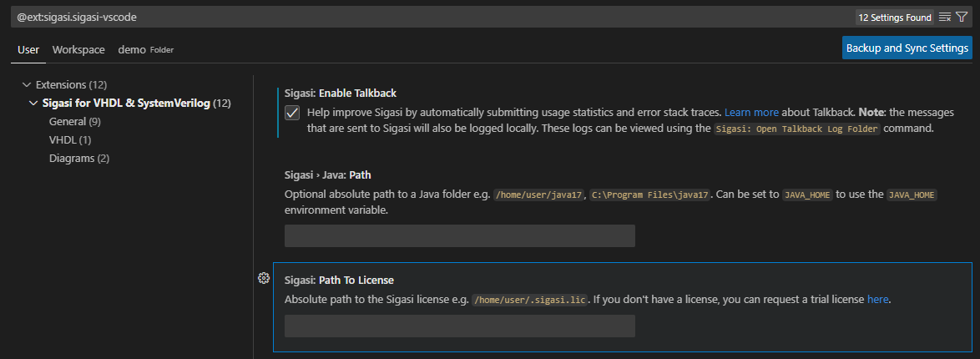This screenshot has width=980, height=359.
Task: Click Backup and Sync Settings button
Action: pos(907,48)
